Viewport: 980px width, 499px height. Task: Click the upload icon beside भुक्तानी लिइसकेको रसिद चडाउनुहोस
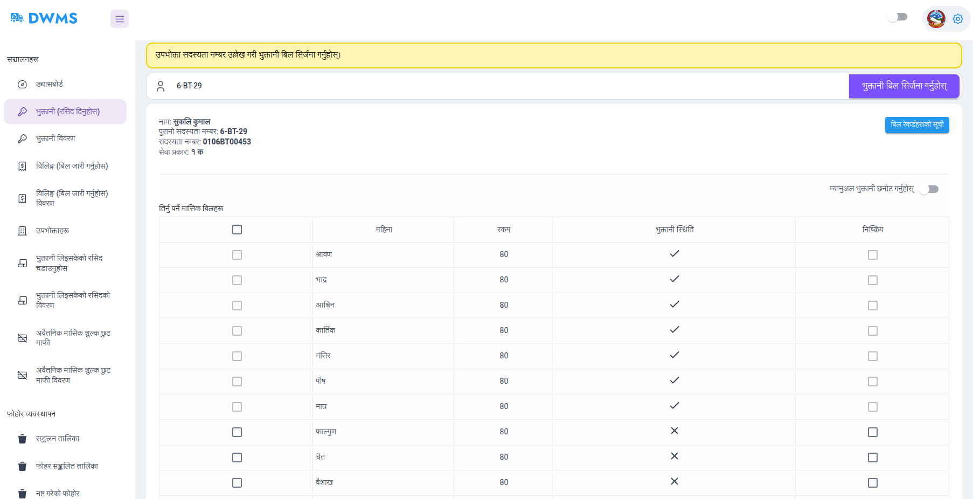coord(22,263)
